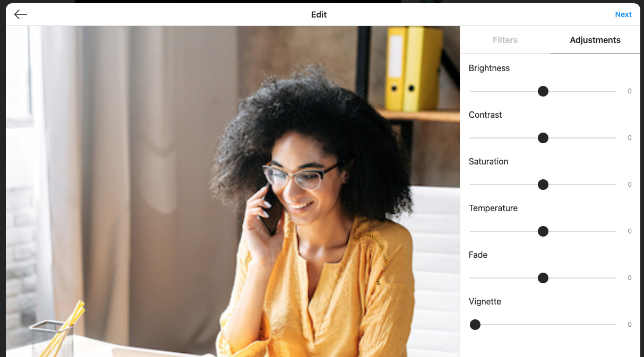This screenshot has width=644, height=357.
Task: Select the Adjustments tab
Action: click(595, 40)
